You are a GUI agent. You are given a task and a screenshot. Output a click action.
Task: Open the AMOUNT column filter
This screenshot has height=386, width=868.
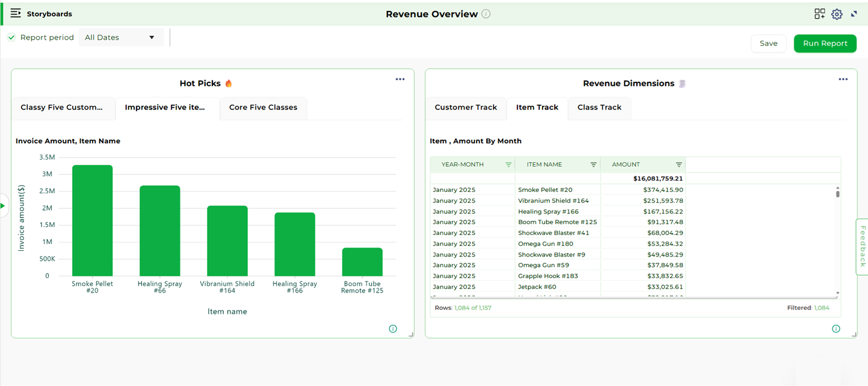click(679, 165)
